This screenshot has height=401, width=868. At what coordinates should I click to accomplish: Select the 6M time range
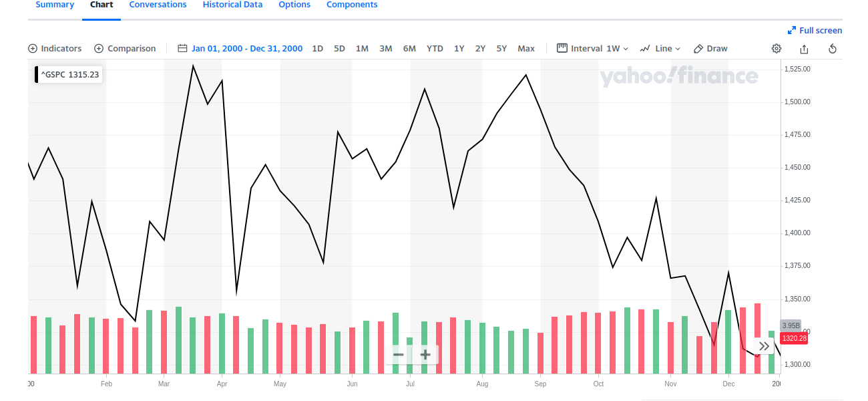pyautogui.click(x=409, y=49)
